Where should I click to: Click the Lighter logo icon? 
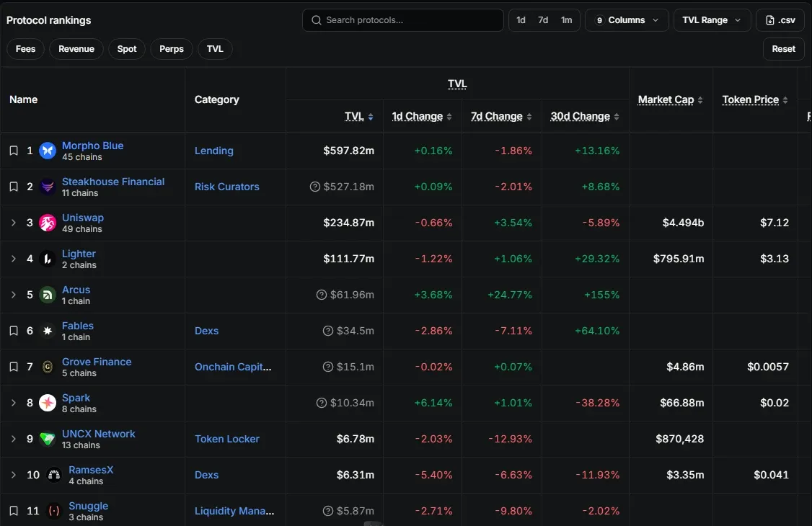(48, 259)
